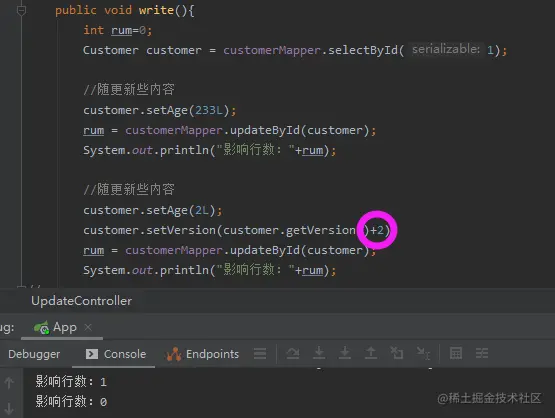The image size is (555, 418).
Task: Select the App debug session tab
Action: tap(55, 327)
